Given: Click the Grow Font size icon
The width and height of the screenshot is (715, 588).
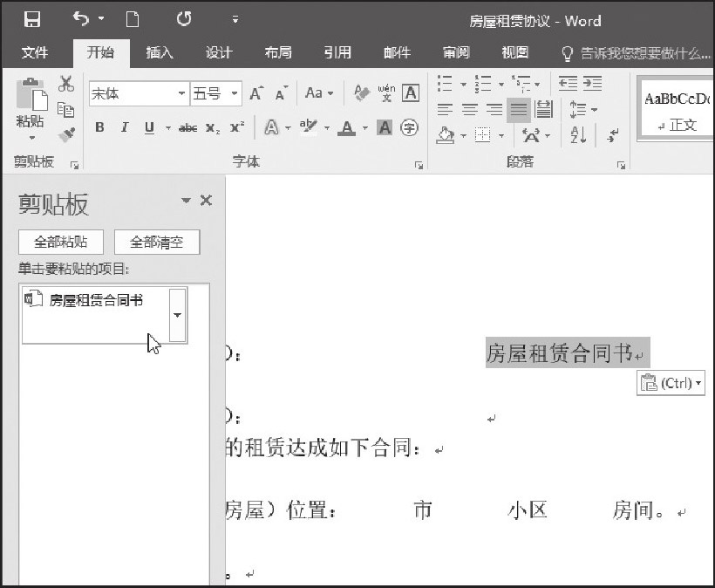Looking at the screenshot, I should [255, 93].
